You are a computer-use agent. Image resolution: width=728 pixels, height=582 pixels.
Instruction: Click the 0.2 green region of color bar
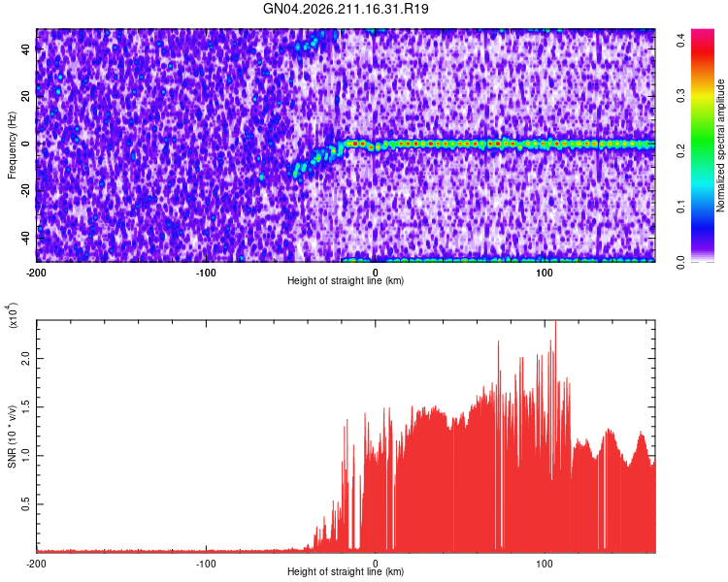[x=703, y=150]
